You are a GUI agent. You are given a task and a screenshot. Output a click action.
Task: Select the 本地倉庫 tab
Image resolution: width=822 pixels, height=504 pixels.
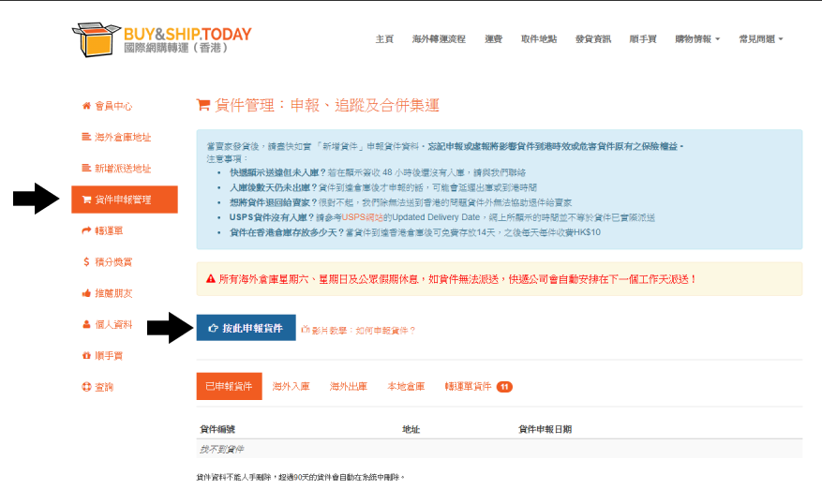click(x=406, y=386)
